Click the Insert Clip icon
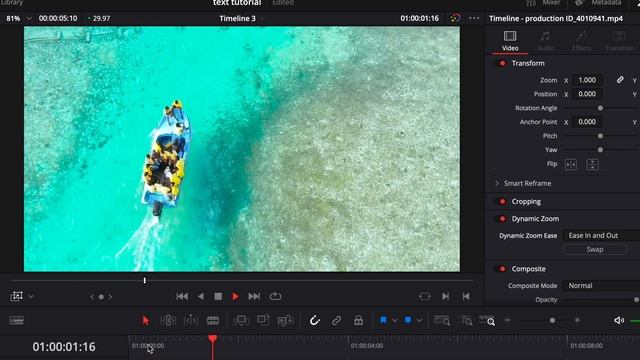The image size is (640, 360). pyautogui.click(x=241, y=320)
